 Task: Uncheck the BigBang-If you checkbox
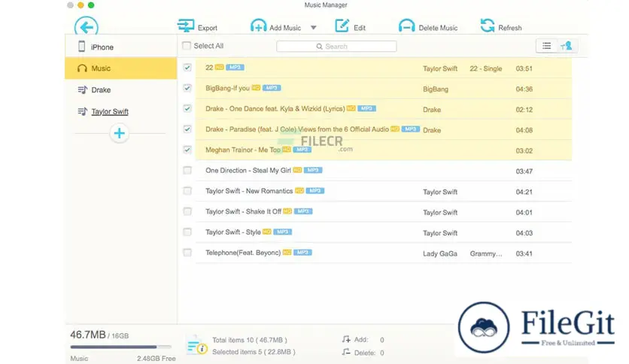[187, 88]
